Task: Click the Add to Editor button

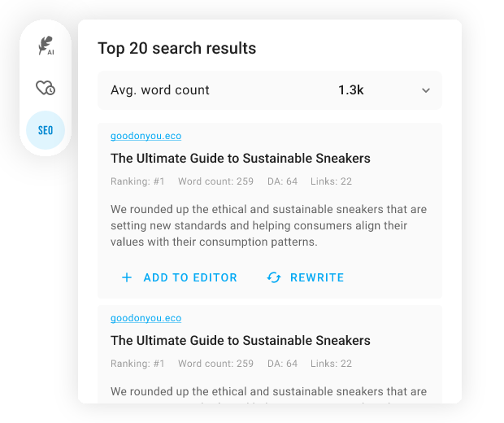Action: point(189,277)
